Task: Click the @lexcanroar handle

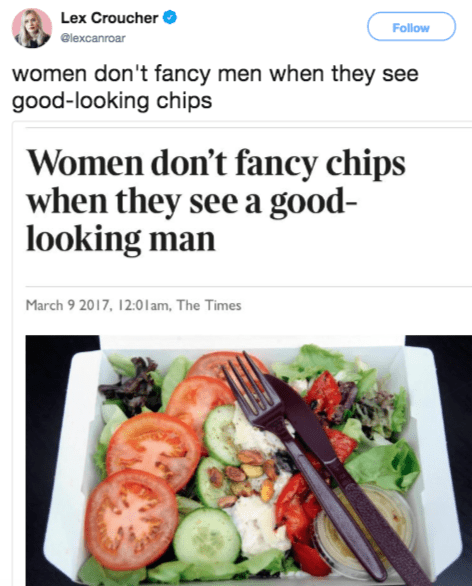Action: [93, 38]
